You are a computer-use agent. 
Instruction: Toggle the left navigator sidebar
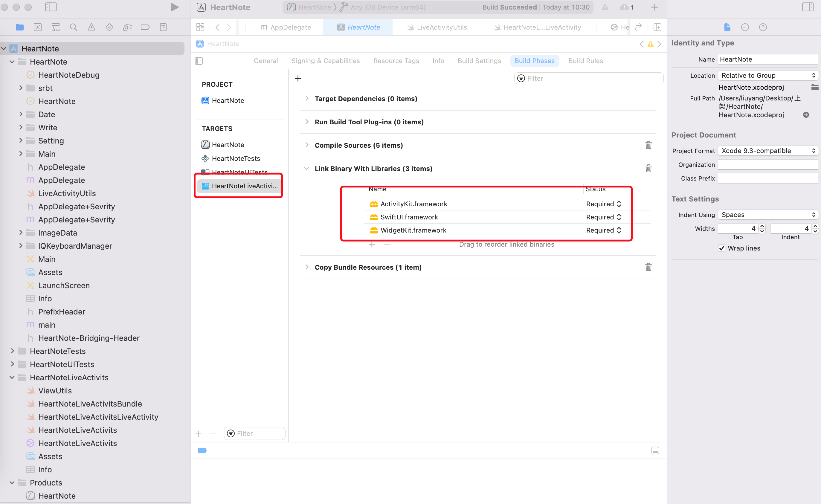(51, 7)
